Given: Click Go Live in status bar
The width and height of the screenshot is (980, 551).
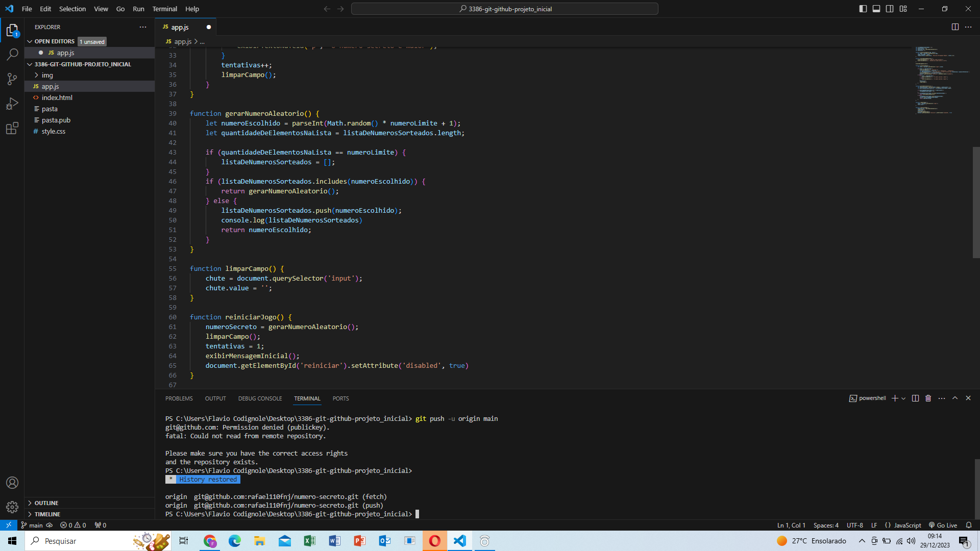Looking at the screenshot, I should click(943, 525).
